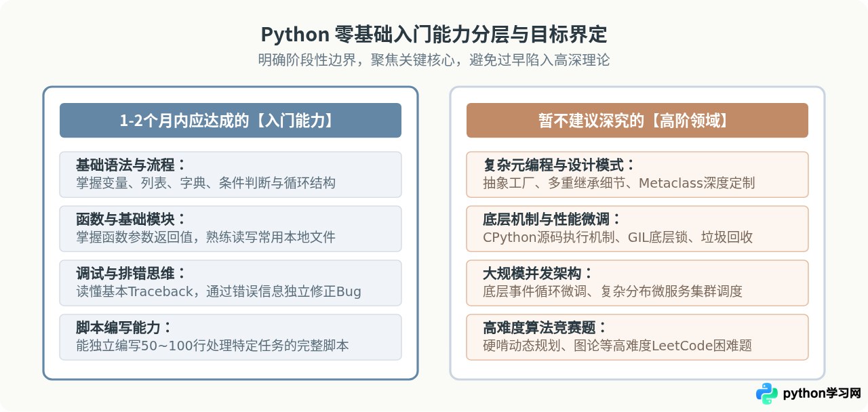Select the 高难度算法竞赛题 heading

pos(545,328)
